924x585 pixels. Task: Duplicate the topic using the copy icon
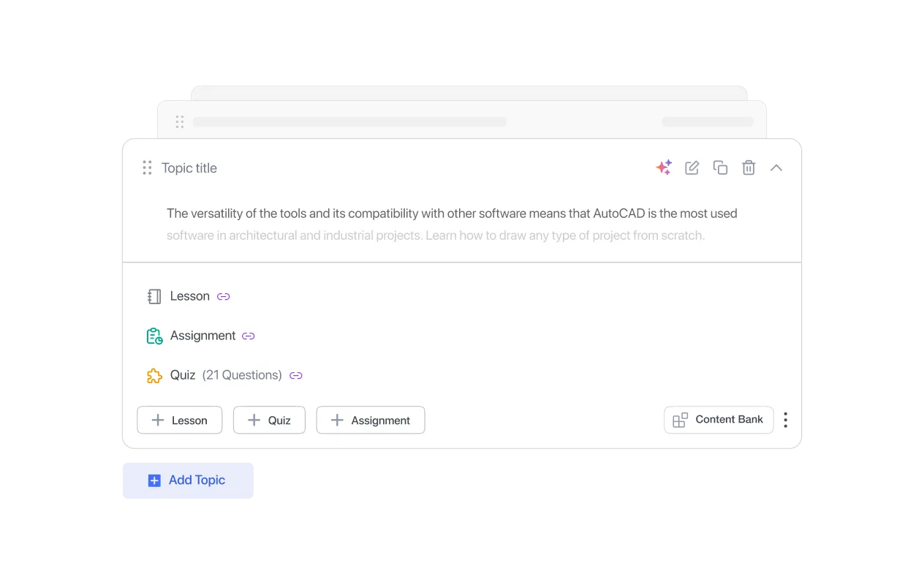pyautogui.click(x=720, y=167)
